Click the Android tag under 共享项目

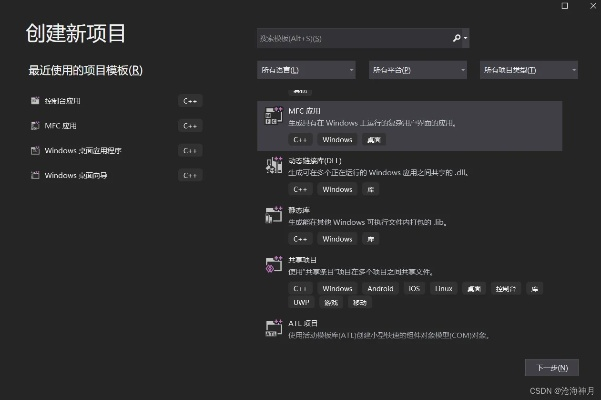[x=380, y=288]
